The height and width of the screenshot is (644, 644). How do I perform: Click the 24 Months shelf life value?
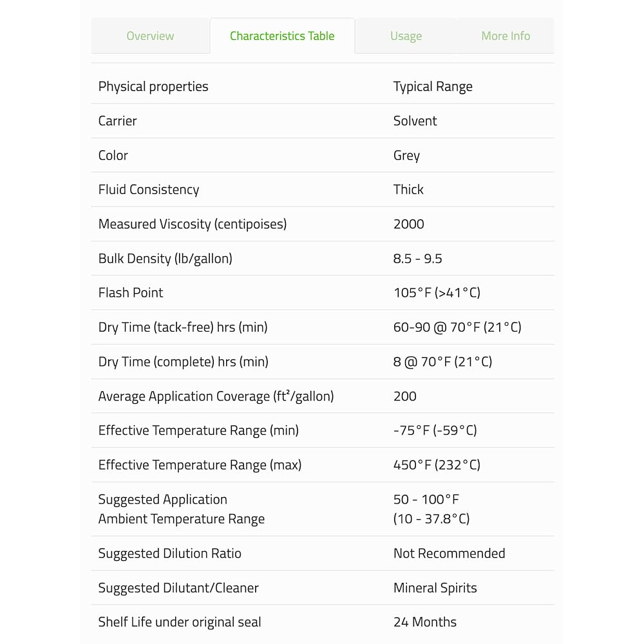[425, 622]
